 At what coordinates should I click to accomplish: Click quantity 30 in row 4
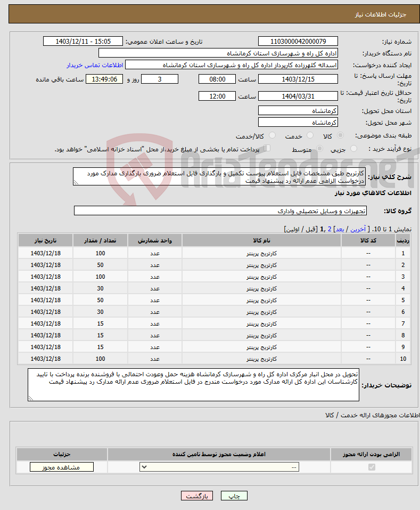click(x=100, y=288)
